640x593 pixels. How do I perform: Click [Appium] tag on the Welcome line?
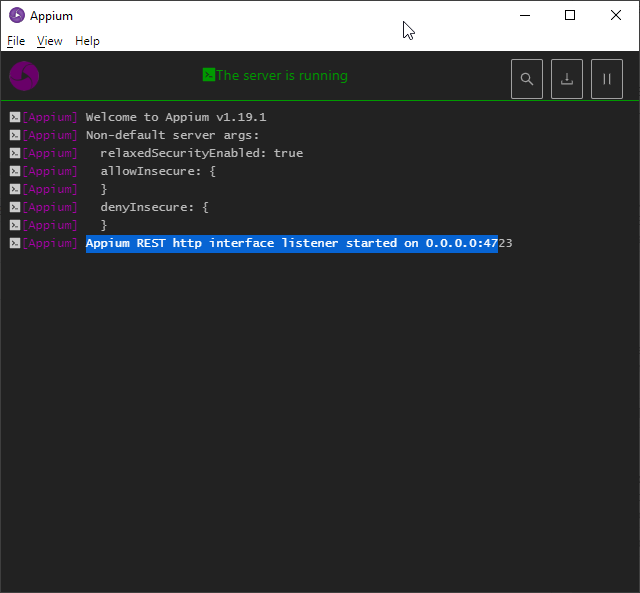50,118
